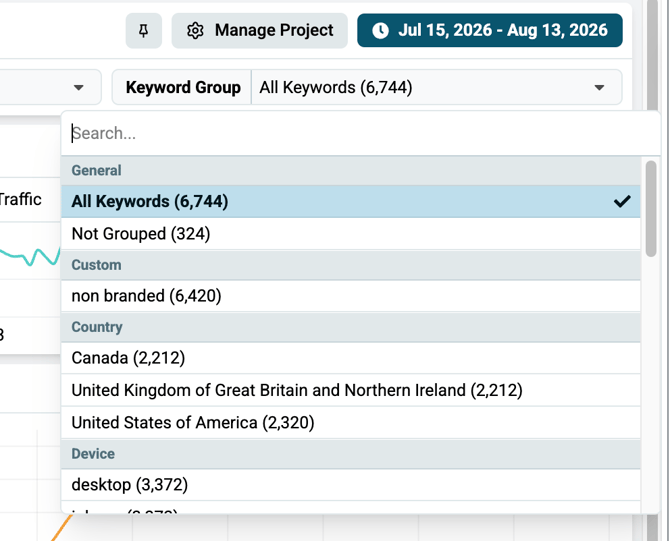This screenshot has width=670, height=541.
Task: Select United Kingdom of Great Britain option
Action: coord(350,390)
